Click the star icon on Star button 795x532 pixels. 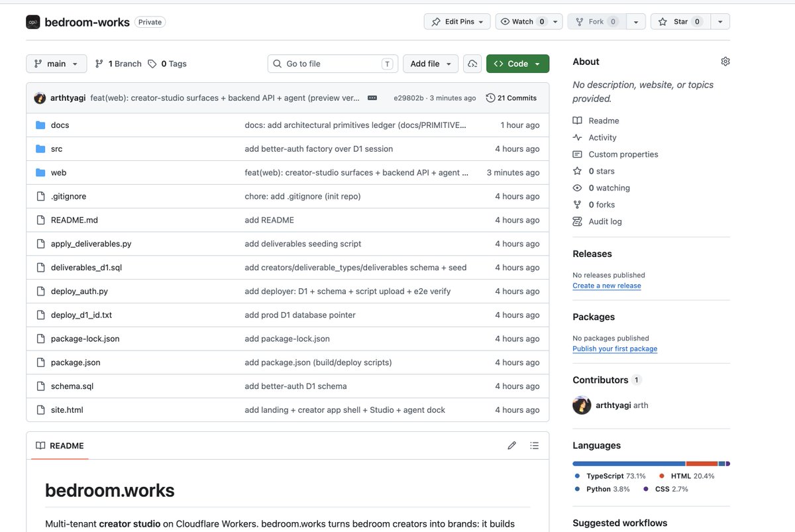pos(662,22)
